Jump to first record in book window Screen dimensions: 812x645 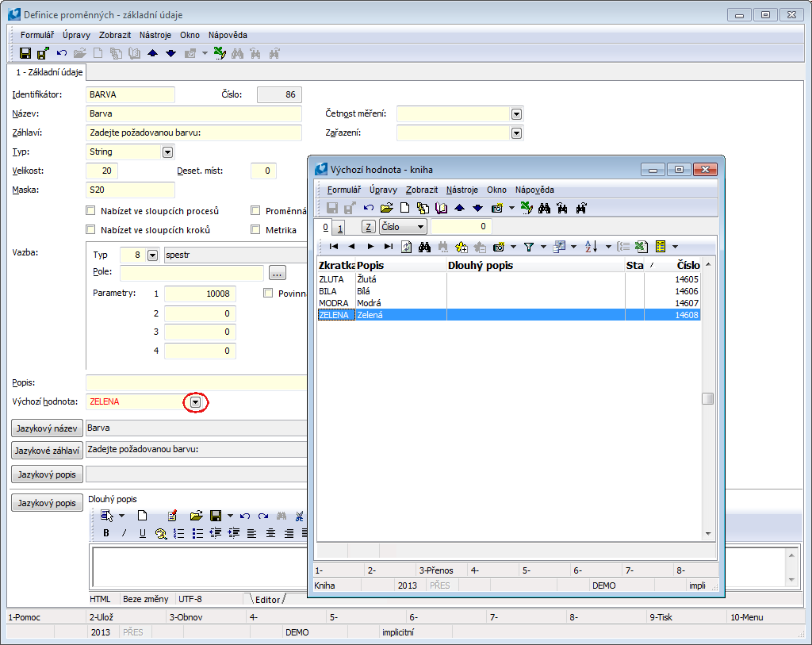(x=334, y=247)
